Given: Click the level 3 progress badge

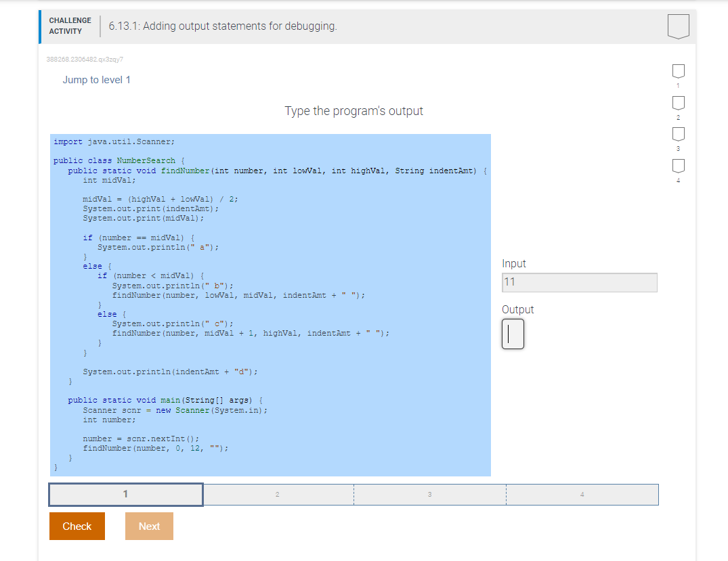Looking at the screenshot, I should point(678,134).
